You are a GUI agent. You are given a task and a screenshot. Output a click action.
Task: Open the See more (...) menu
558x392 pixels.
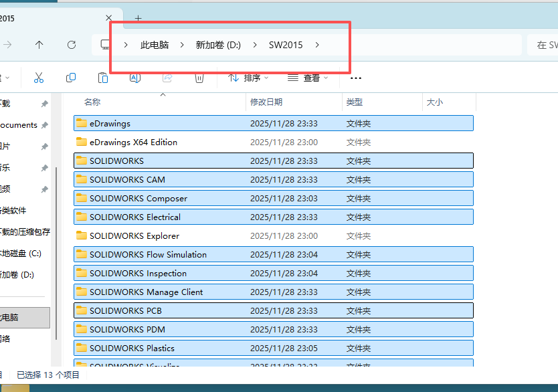pos(355,78)
